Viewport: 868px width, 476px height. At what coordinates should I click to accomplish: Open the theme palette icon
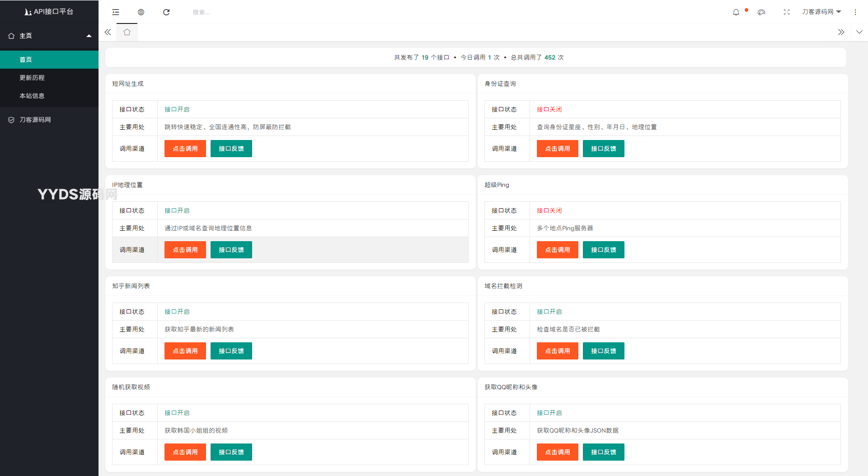(x=761, y=12)
